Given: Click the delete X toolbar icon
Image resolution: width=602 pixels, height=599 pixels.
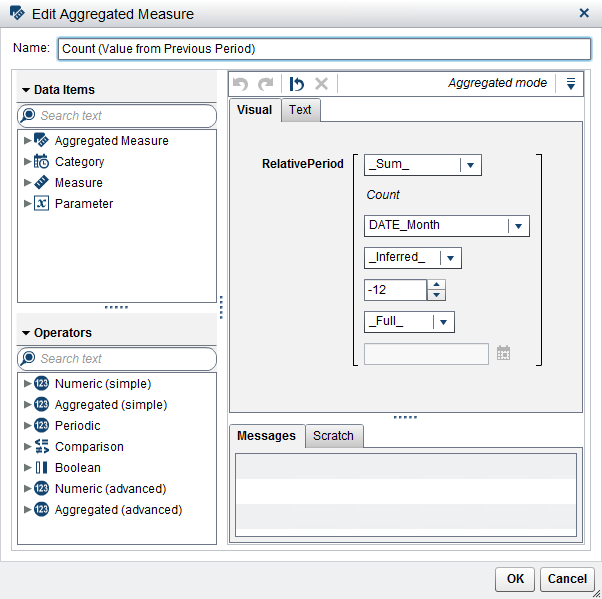Looking at the screenshot, I should pos(321,85).
